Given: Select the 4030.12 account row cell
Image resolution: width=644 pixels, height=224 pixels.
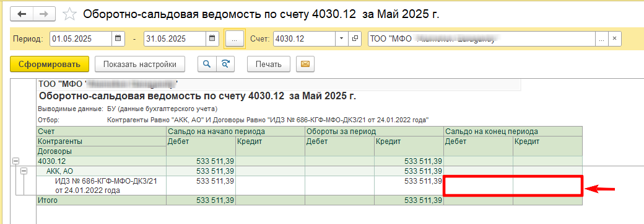Looking at the screenshot, I should [101, 161].
